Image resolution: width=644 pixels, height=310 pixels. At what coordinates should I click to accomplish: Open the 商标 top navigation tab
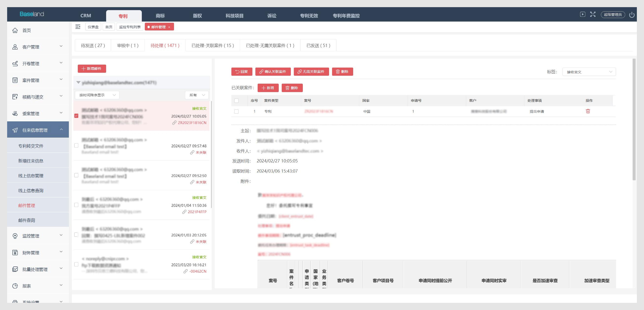[160, 16]
